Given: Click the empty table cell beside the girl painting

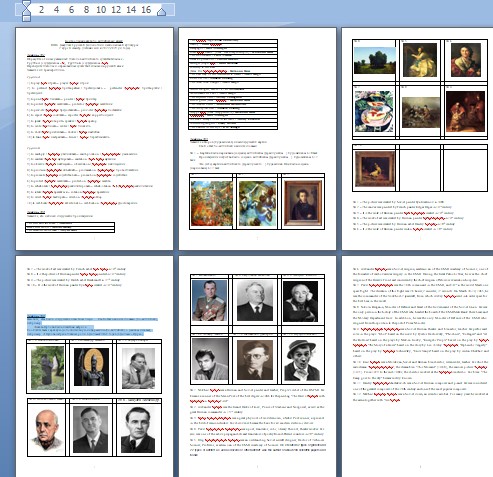Looking at the screenshot, I should [420, 169].
